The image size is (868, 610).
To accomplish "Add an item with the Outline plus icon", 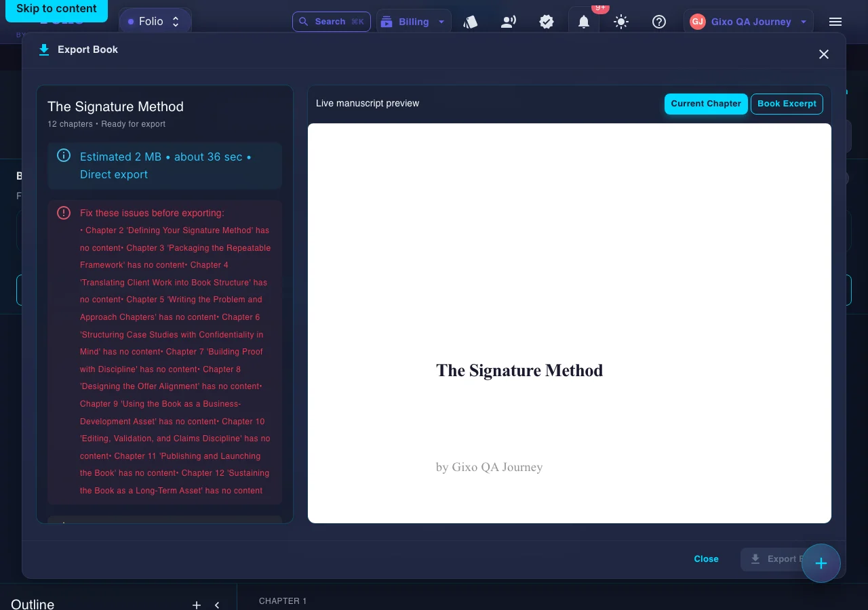I will coord(197,605).
